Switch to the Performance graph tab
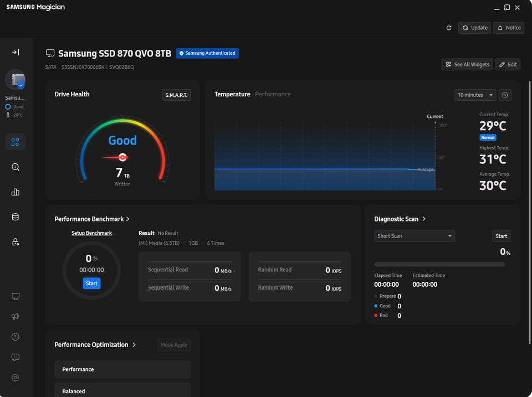This screenshot has width=532, height=397. coord(273,94)
